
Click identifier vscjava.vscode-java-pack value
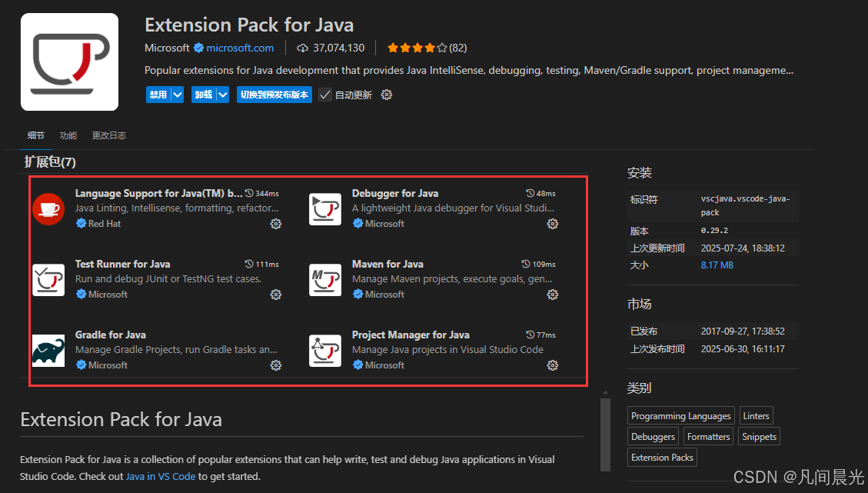click(746, 205)
